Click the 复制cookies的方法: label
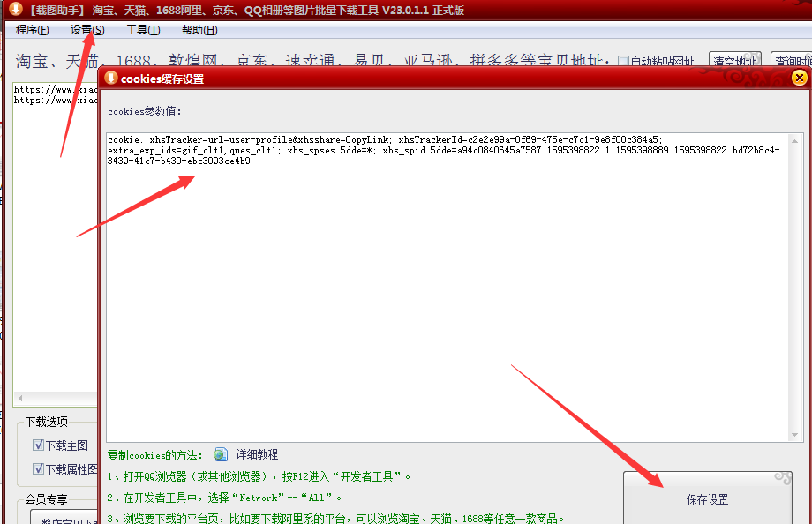Image resolution: width=812 pixels, height=524 pixels. [x=154, y=455]
